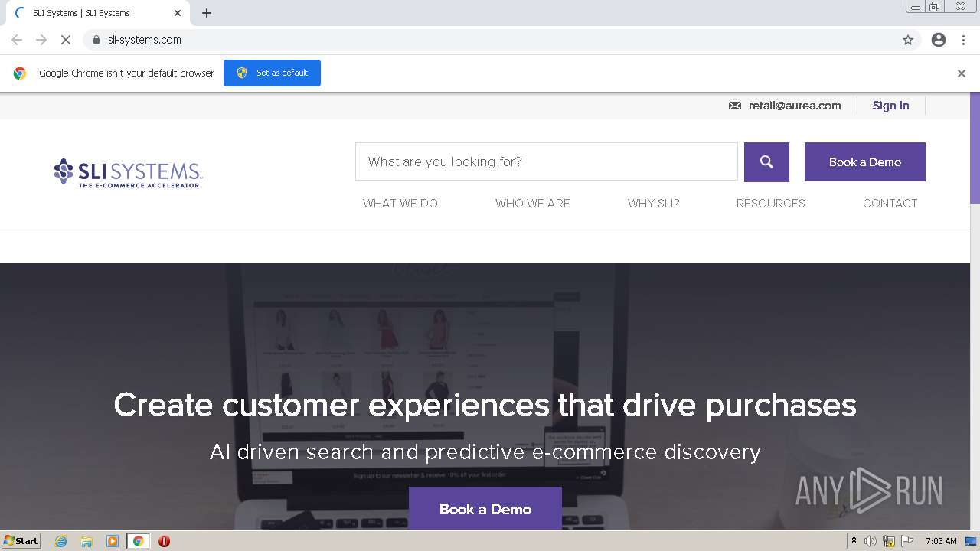Bookmark this page with star icon
The width and height of the screenshot is (980, 551).
click(908, 40)
